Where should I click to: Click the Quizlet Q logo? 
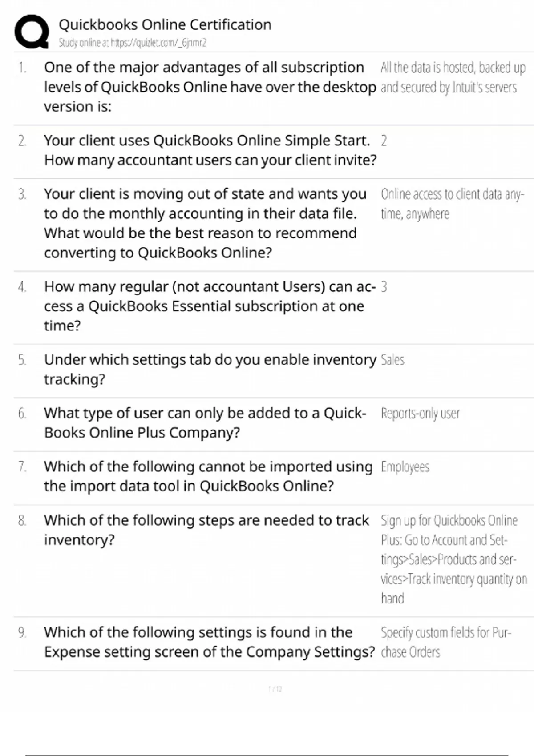(x=31, y=31)
